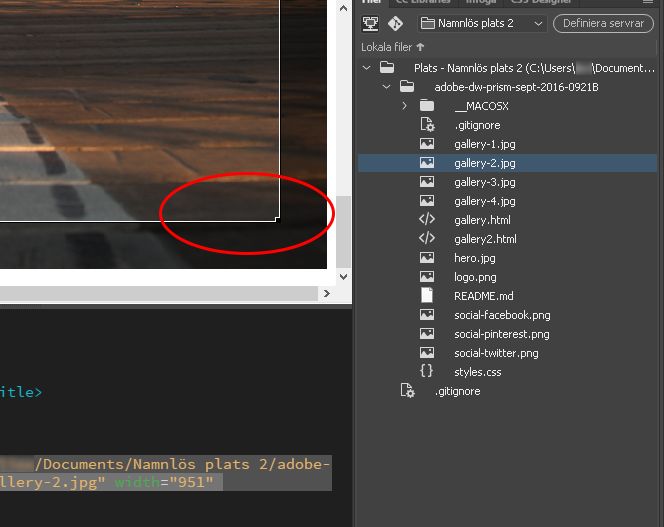The height and width of the screenshot is (527, 664).
Task: Collapse the Plats - Namnlös plats 2 root
Action: tap(367, 68)
